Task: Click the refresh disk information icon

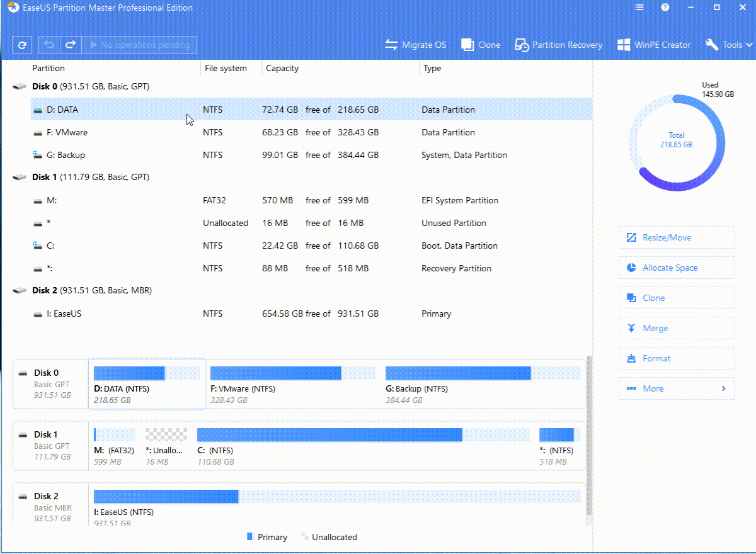Action: [x=22, y=45]
